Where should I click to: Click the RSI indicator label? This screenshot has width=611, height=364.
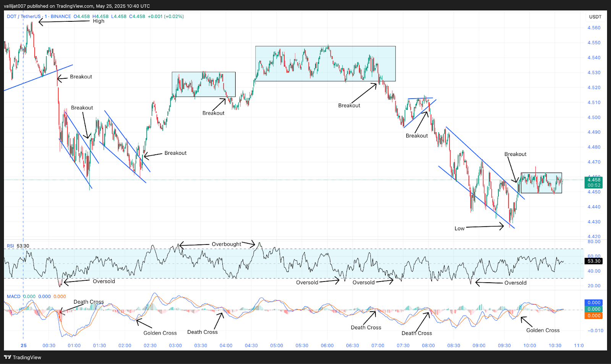pyautogui.click(x=10, y=246)
